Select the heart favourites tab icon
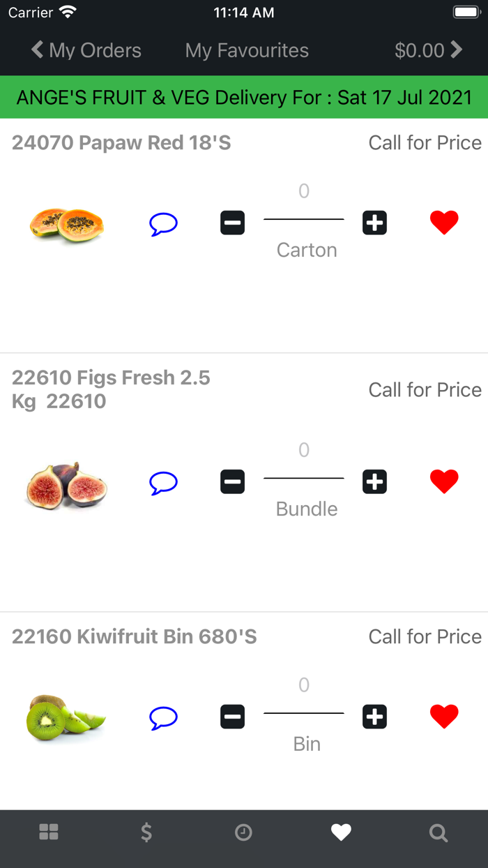 (341, 832)
